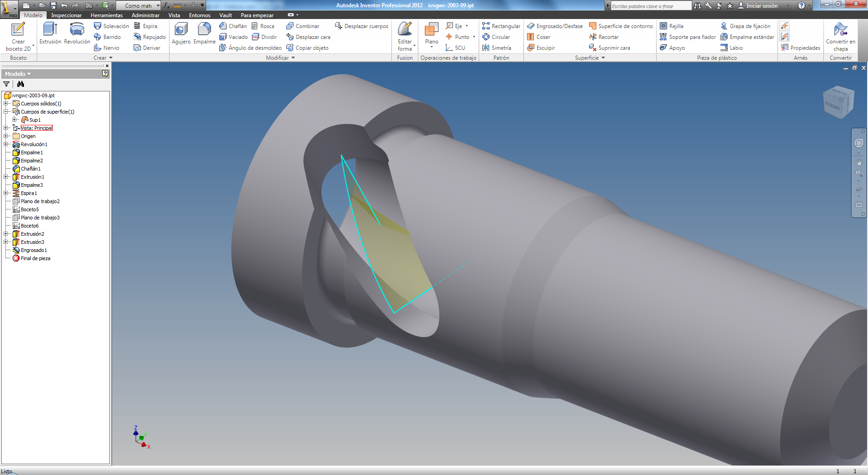Open the Administrar tab
Viewport: 868px width, 475px height.
point(146,15)
